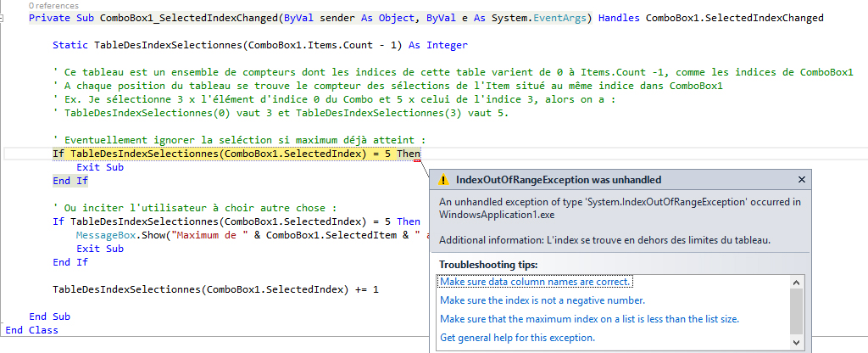This screenshot has height=353, width=868.
Task: Click the warning icon in exception dialog
Action: point(443,180)
